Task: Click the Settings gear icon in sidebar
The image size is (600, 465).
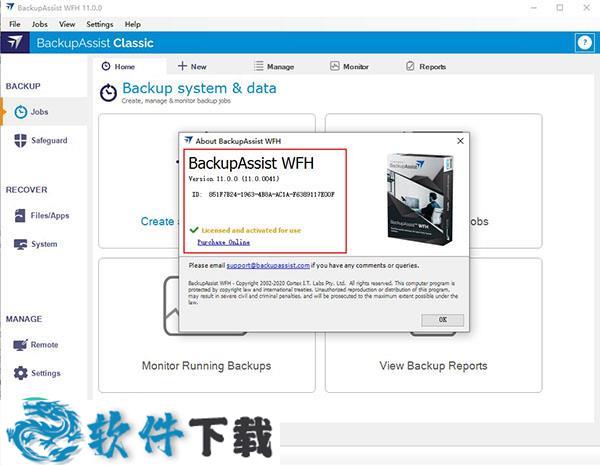Action: pos(20,373)
